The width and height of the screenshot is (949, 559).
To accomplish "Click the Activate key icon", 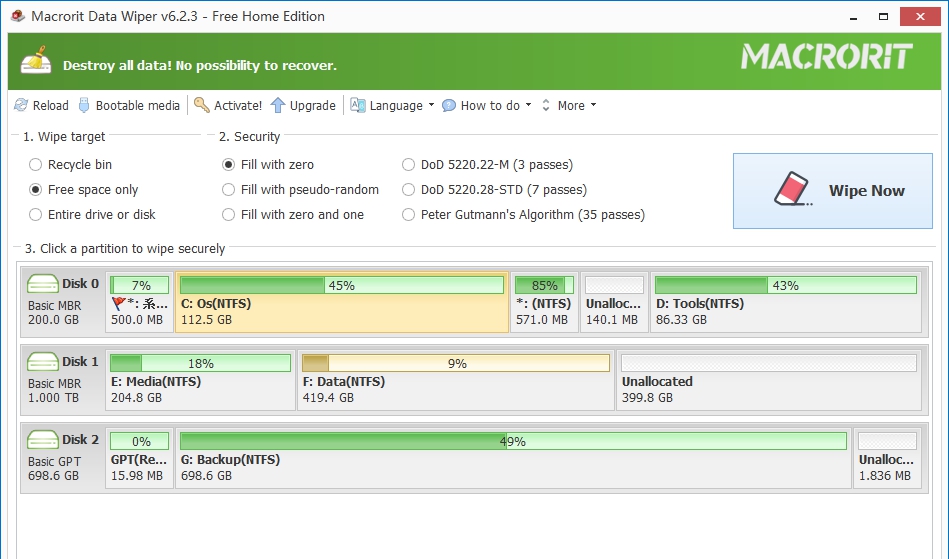I will pyautogui.click(x=201, y=105).
